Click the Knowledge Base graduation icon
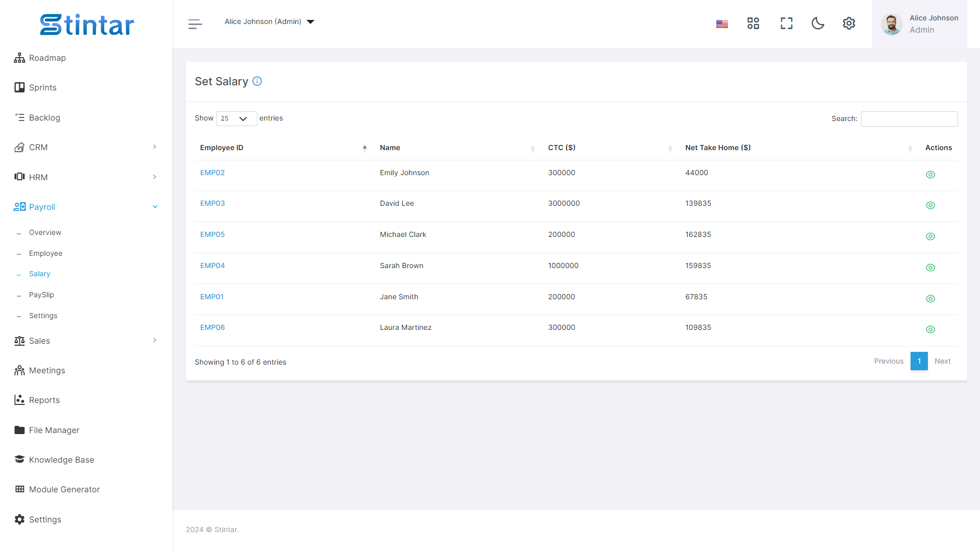Viewport: 980px width, 551px height. 19,459
